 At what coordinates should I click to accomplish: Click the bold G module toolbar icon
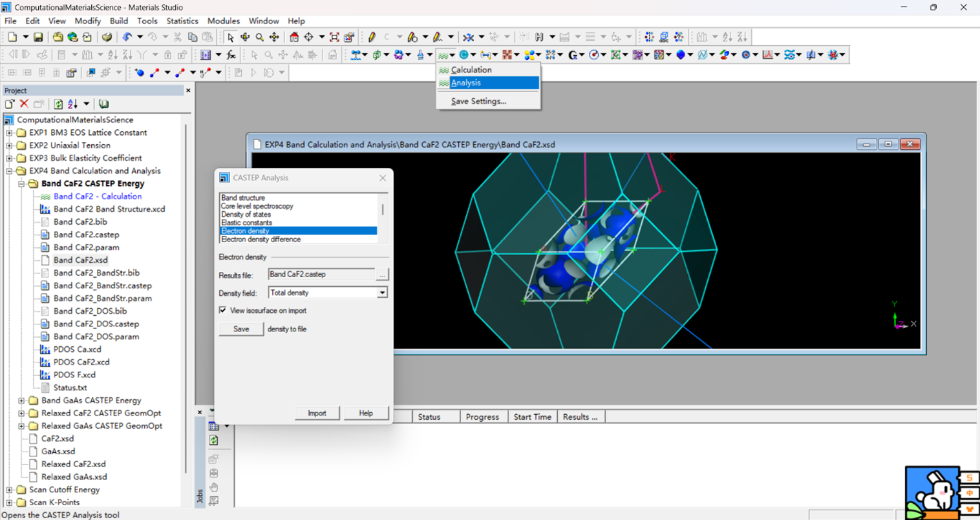click(573, 55)
